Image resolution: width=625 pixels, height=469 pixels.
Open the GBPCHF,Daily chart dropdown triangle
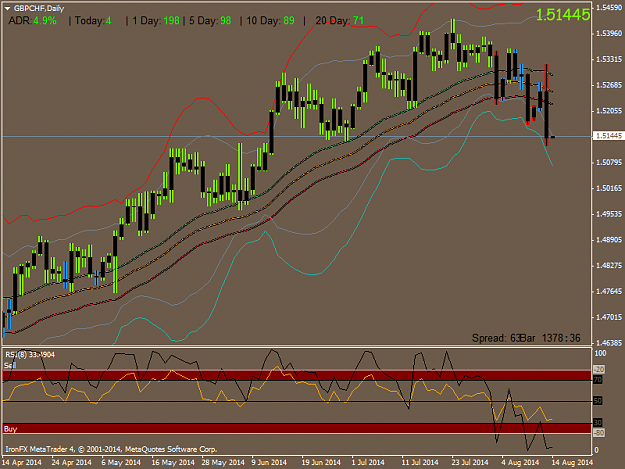[x=7, y=8]
